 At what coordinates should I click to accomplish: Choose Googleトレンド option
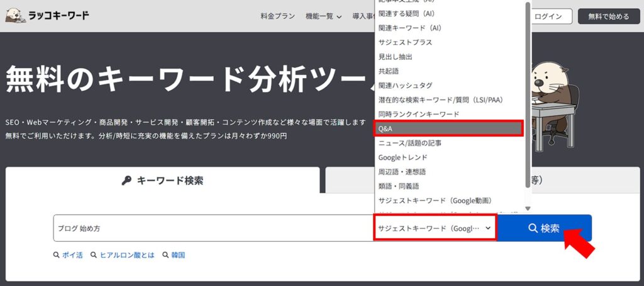click(449, 157)
